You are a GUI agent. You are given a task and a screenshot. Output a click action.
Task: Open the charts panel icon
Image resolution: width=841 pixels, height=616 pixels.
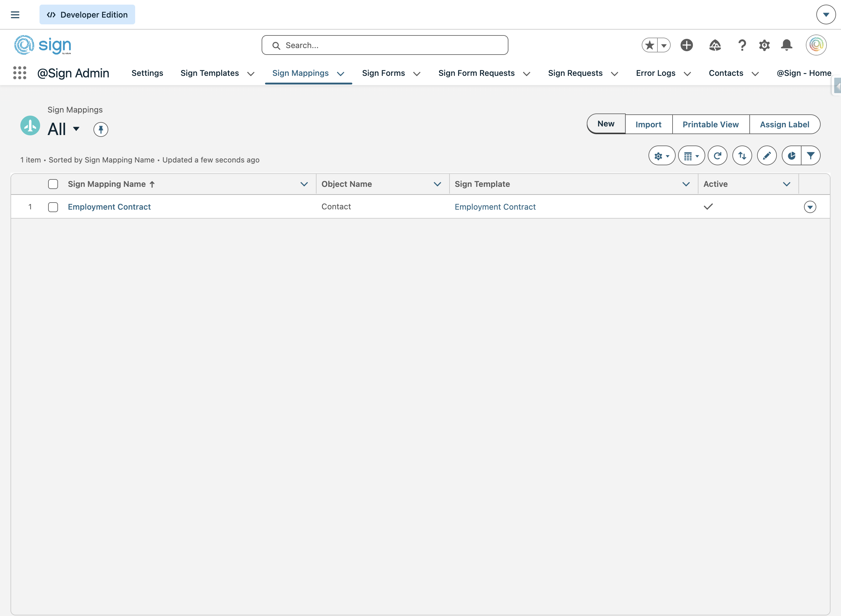tap(791, 156)
